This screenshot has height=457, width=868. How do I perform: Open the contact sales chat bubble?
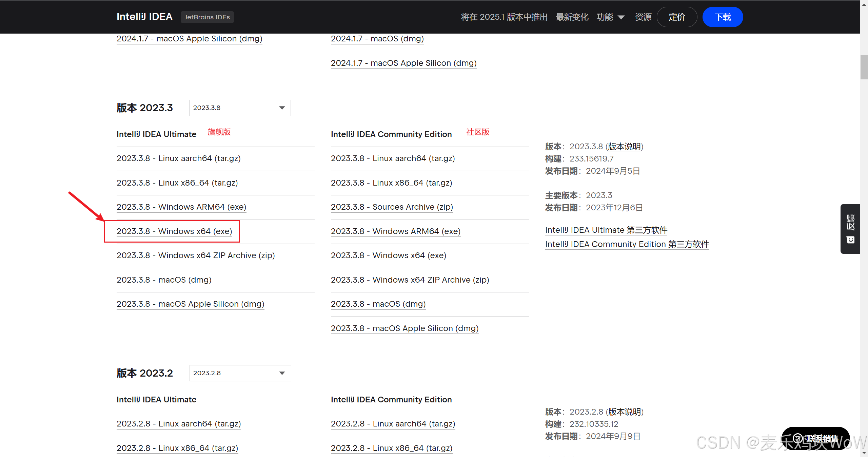click(x=815, y=438)
